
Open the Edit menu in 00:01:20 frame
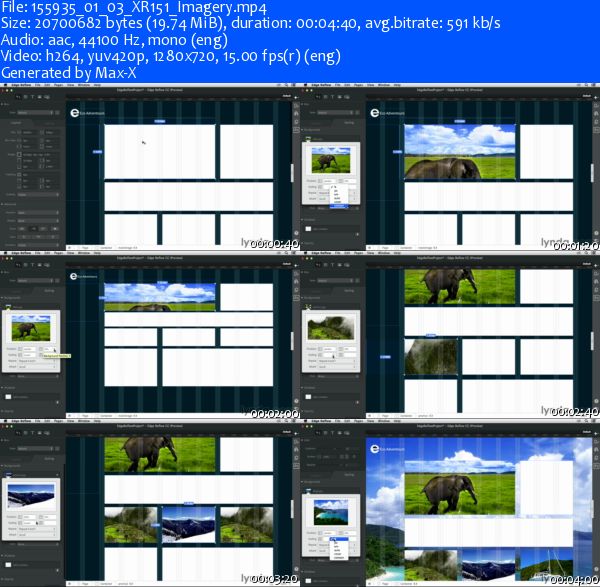347,85
